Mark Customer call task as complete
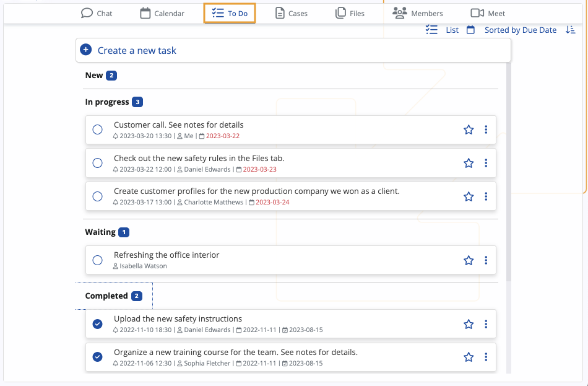The width and height of the screenshot is (588, 386). coord(98,129)
